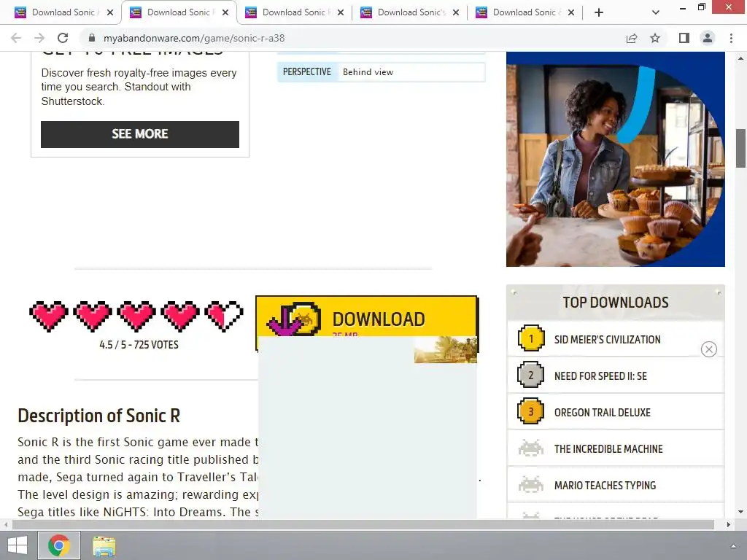The width and height of the screenshot is (747, 560).
Task: Click the 'Behind view' perspective value
Action: (x=368, y=72)
